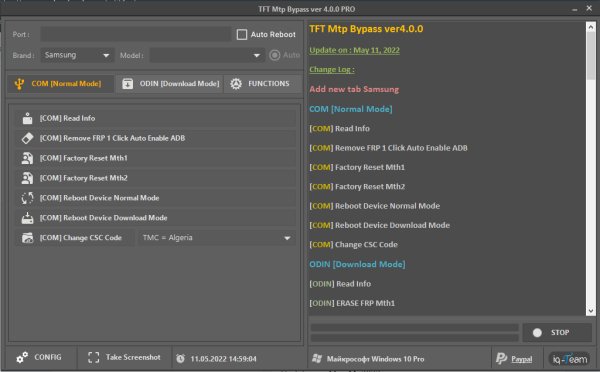The image size is (600, 372).
Task: Click the Port input field
Action: coord(136,34)
